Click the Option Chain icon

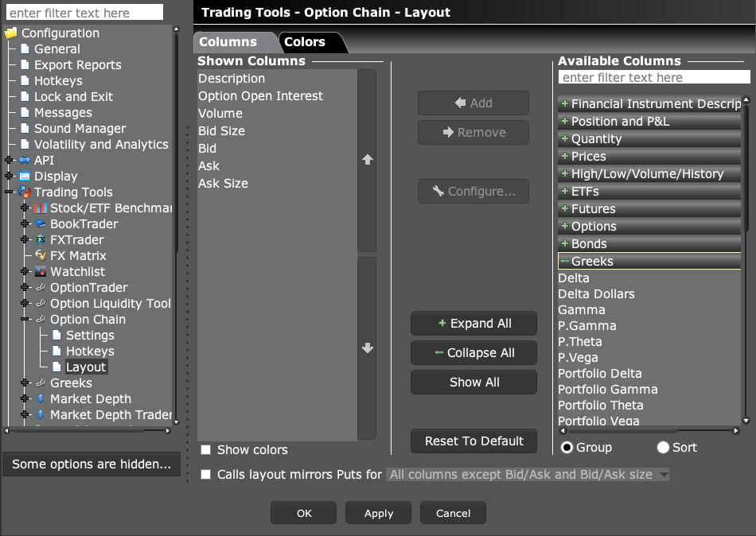coord(41,319)
